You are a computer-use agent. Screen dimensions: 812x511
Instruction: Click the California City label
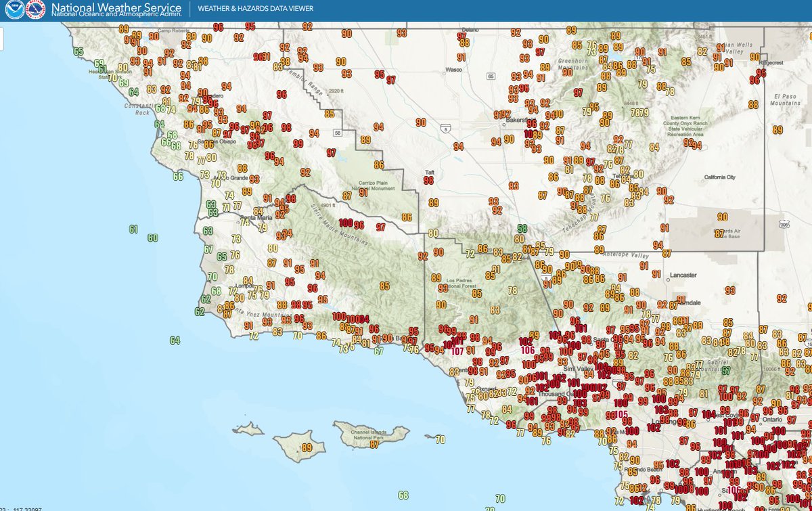[x=719, y=177]
